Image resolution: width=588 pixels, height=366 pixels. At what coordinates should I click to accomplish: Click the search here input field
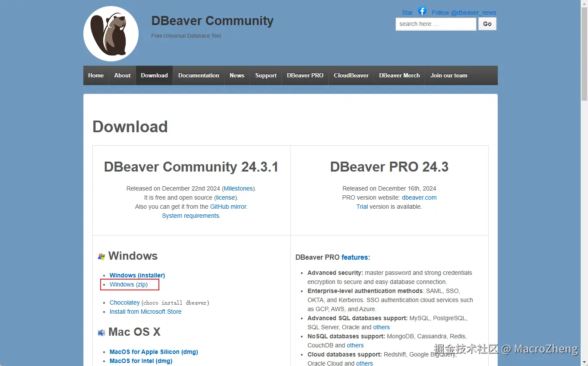(x=436, y=24)
